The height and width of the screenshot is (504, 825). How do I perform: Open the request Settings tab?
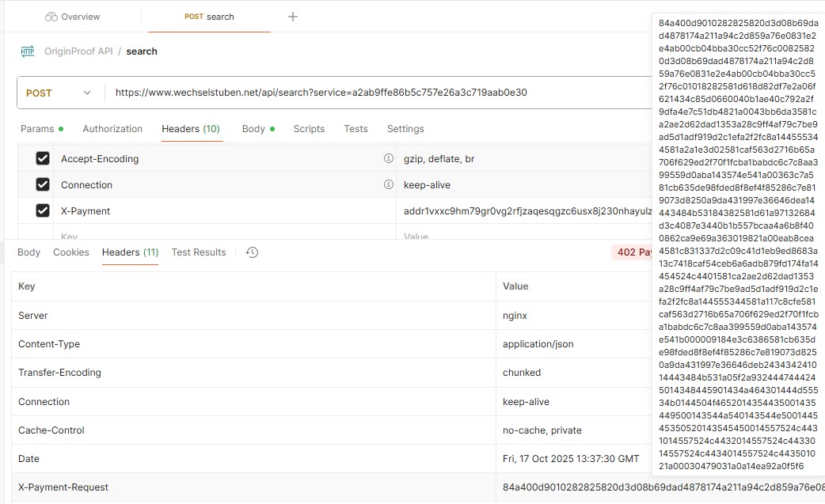(405, 128)
